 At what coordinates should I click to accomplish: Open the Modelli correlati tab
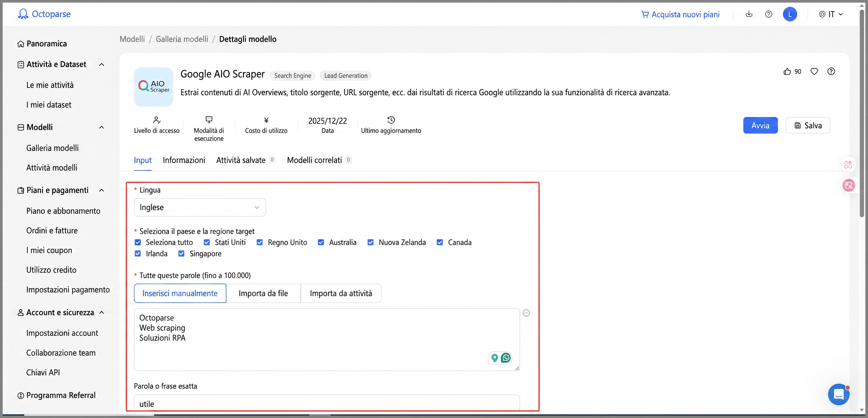[319, 160]
